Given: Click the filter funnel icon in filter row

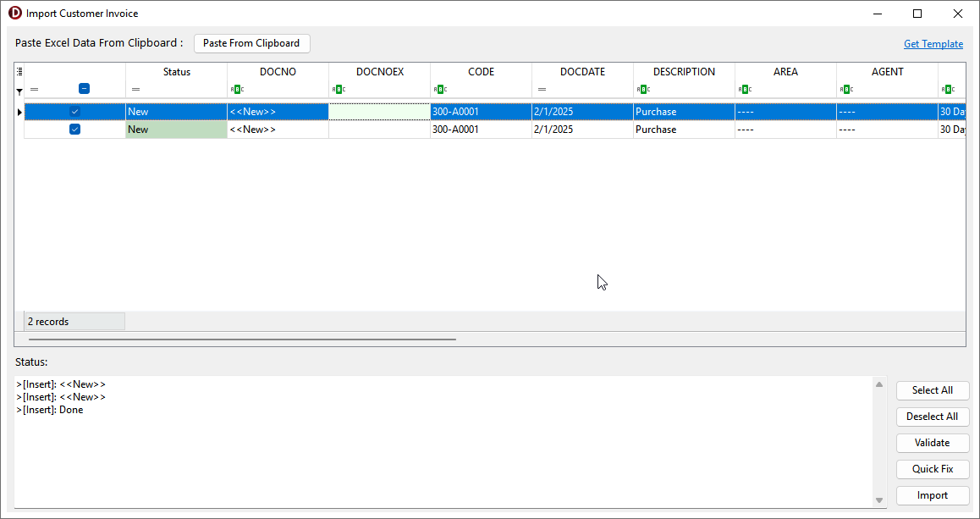Looking at the screenshot, I should (19, 91).
